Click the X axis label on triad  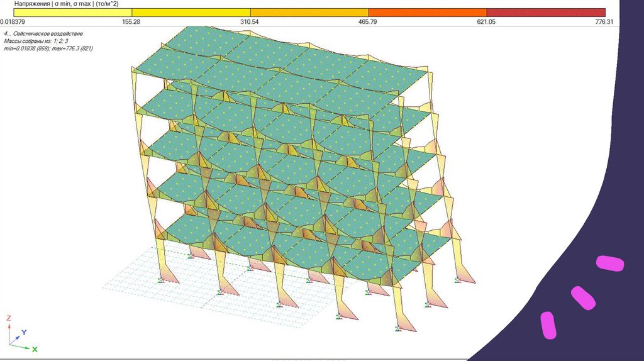tap(35, 350)
